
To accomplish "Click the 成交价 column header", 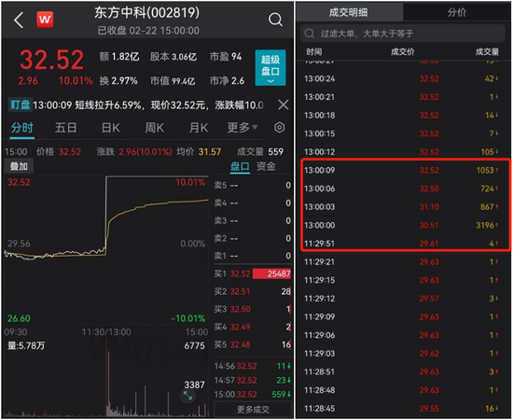I will (x=403, y=51).
